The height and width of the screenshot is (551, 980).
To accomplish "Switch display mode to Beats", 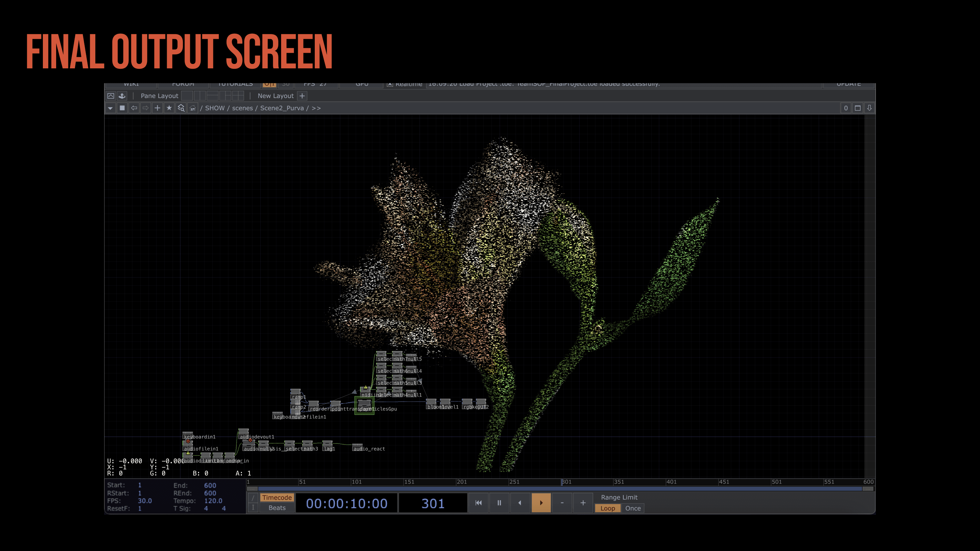I will coord(277,508).
